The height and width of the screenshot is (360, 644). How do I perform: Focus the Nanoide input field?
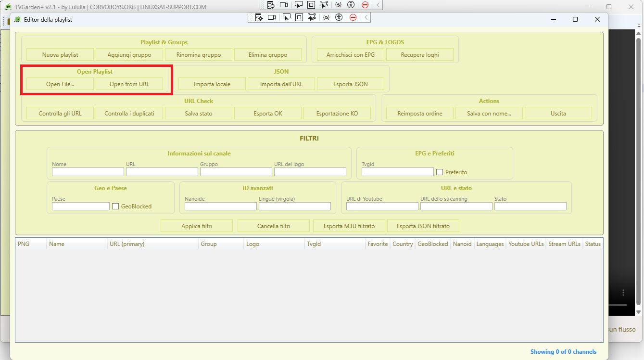pos(221,206)
